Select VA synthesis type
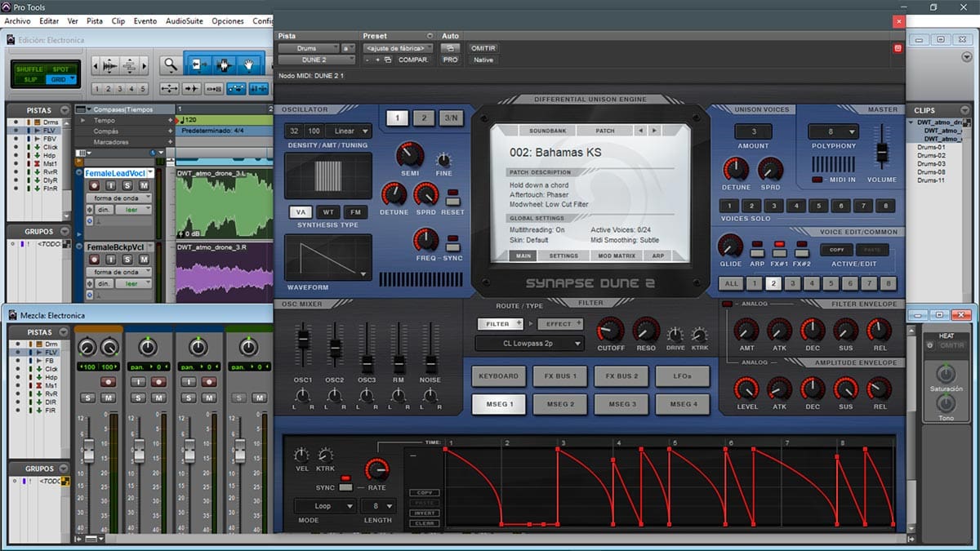This screenshot has height=551, width=980. pos(300,212)
